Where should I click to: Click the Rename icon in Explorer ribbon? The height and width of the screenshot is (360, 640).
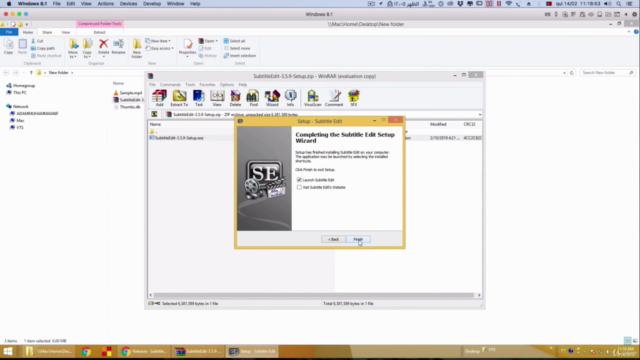coord(118,47)
